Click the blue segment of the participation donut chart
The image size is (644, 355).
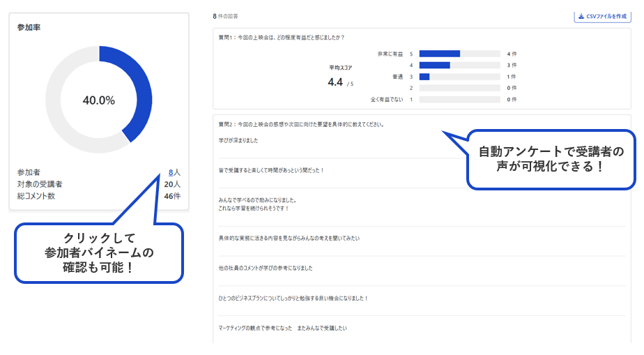point(137,87)
